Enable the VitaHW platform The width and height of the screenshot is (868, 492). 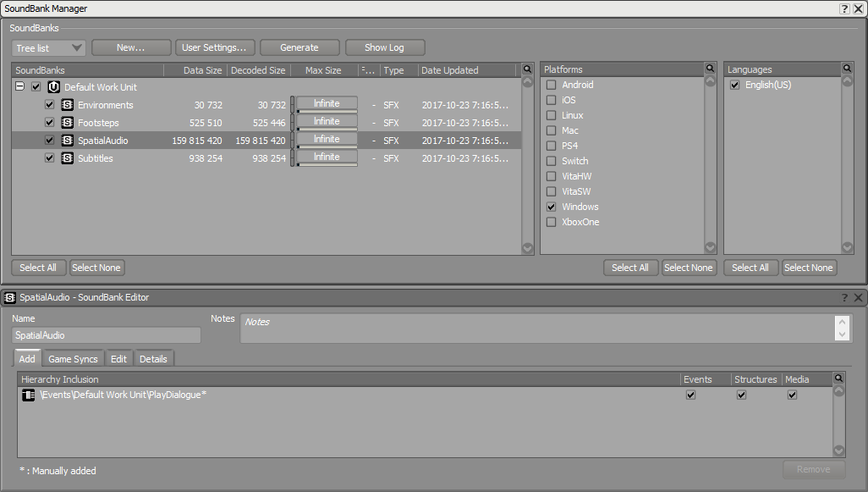552,176
